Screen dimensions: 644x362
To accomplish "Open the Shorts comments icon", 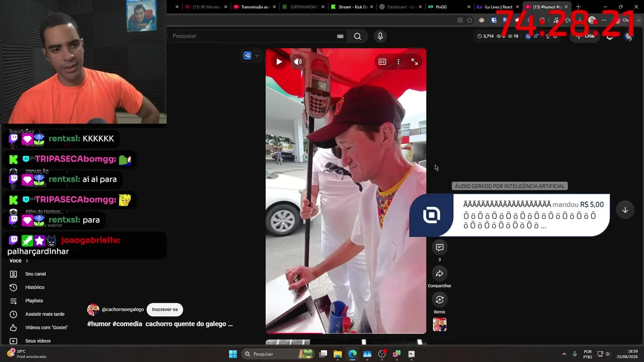I will tap(439, 247).
